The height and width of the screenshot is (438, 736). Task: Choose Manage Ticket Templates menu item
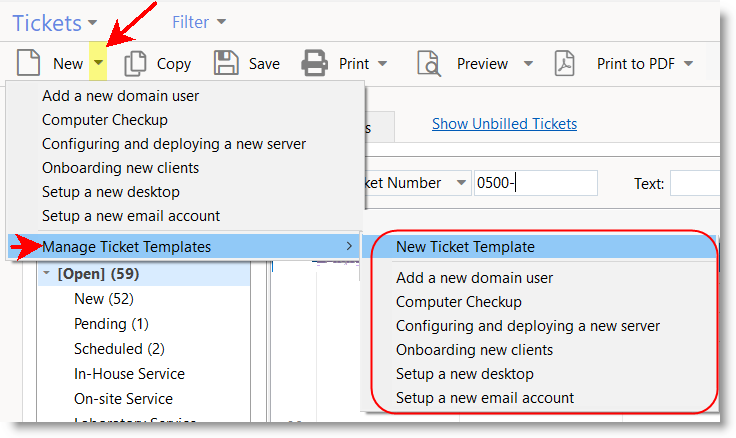click(125, 246)
